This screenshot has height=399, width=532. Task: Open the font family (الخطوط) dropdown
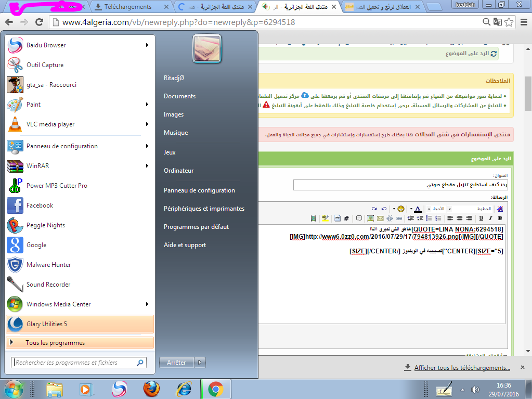[471, 209]
